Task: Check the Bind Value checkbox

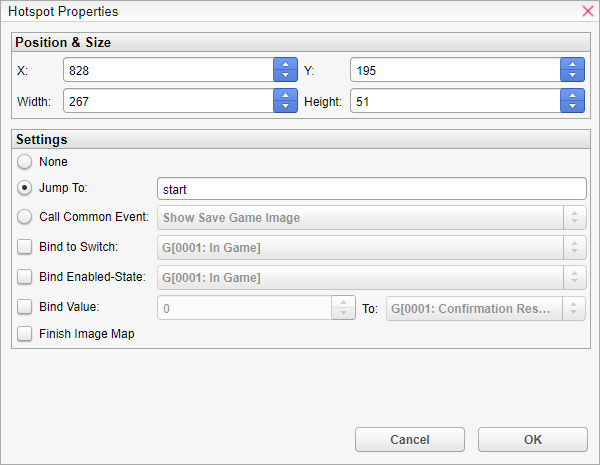Action: click(25, 307)
